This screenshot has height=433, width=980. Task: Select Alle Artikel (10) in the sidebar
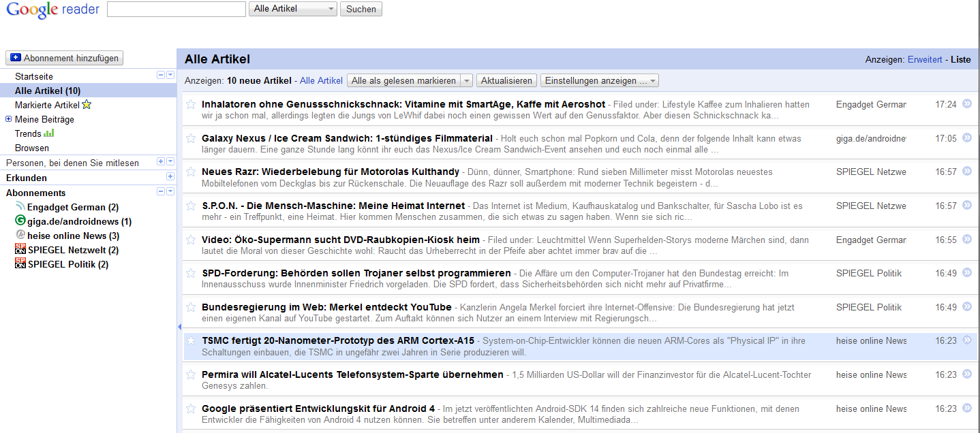pos(48,91)
